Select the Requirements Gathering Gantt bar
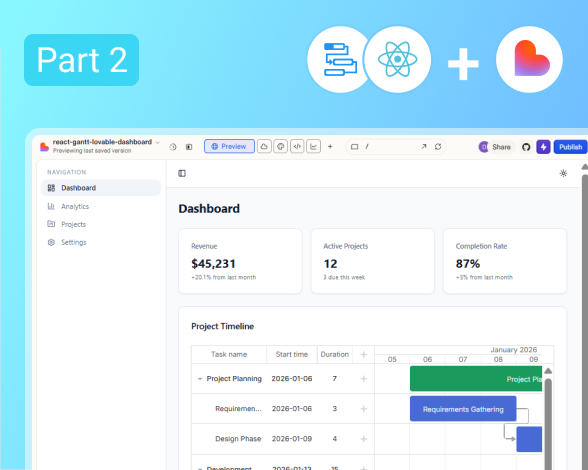This screenshot has width=588, height=470. click(x=463, y=409)
